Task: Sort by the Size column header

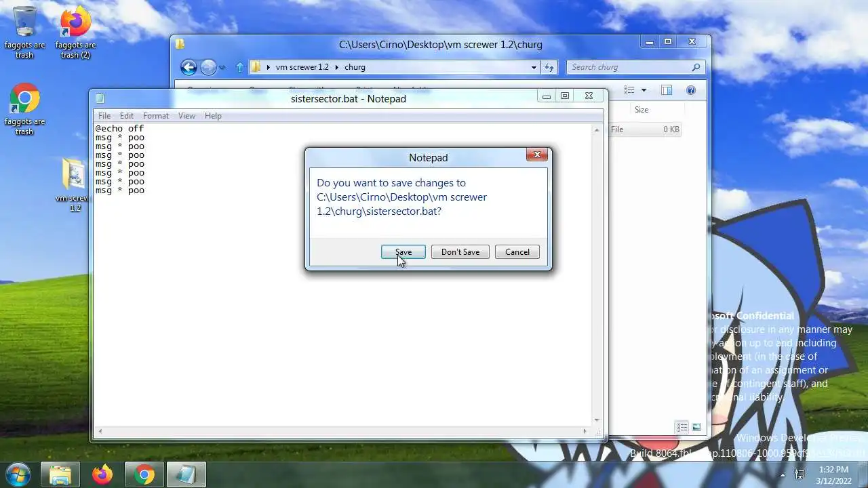Action: [642, 109]
